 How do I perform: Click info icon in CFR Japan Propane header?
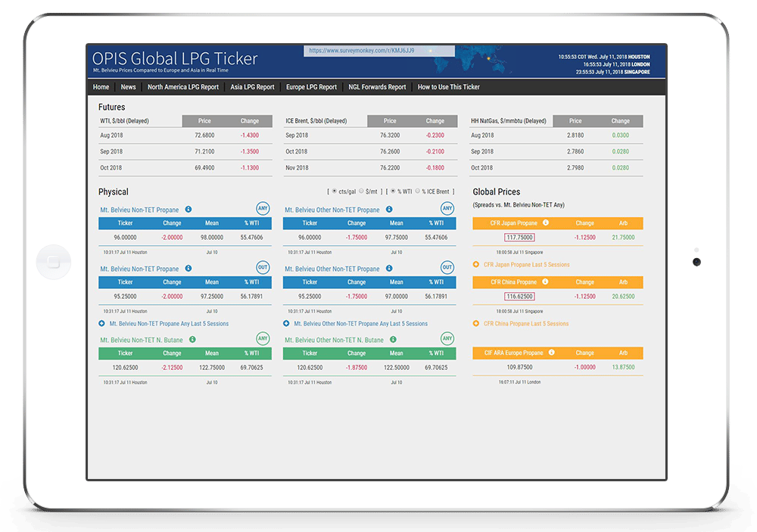point(546,222)
